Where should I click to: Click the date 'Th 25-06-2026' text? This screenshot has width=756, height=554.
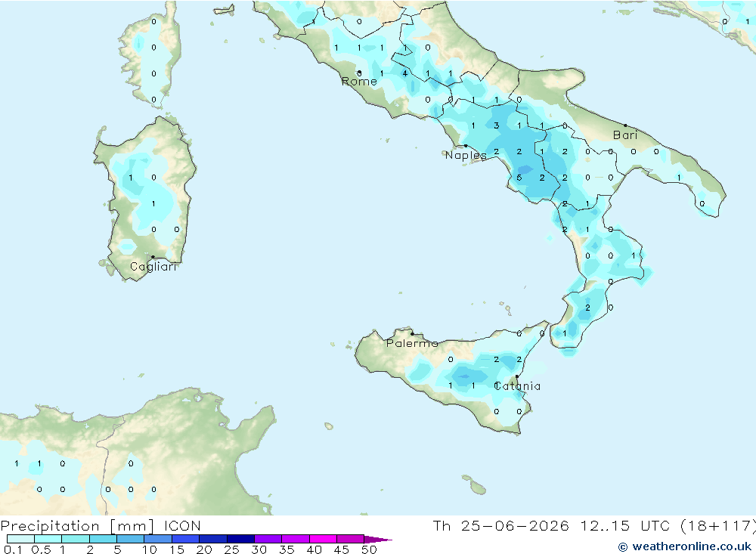coord(501,526)
